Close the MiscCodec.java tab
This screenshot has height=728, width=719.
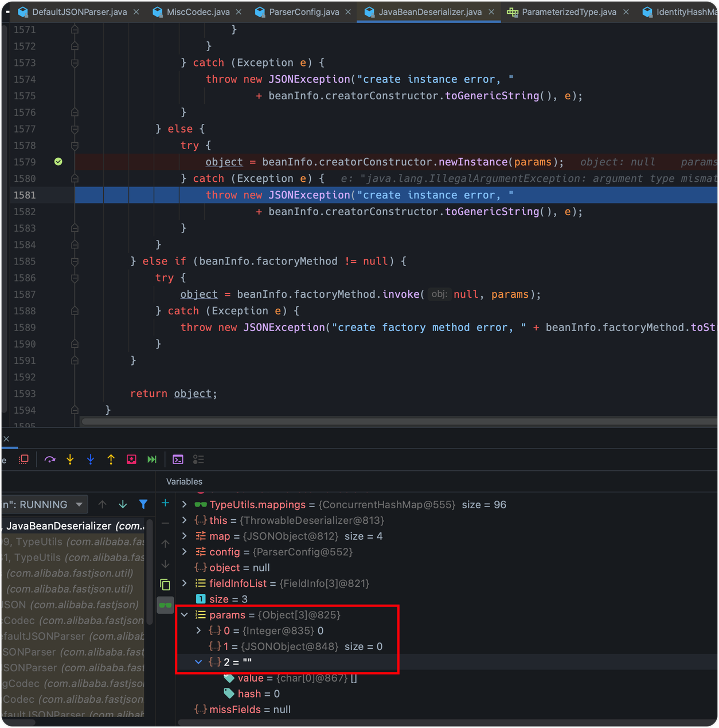pos(239,12)
